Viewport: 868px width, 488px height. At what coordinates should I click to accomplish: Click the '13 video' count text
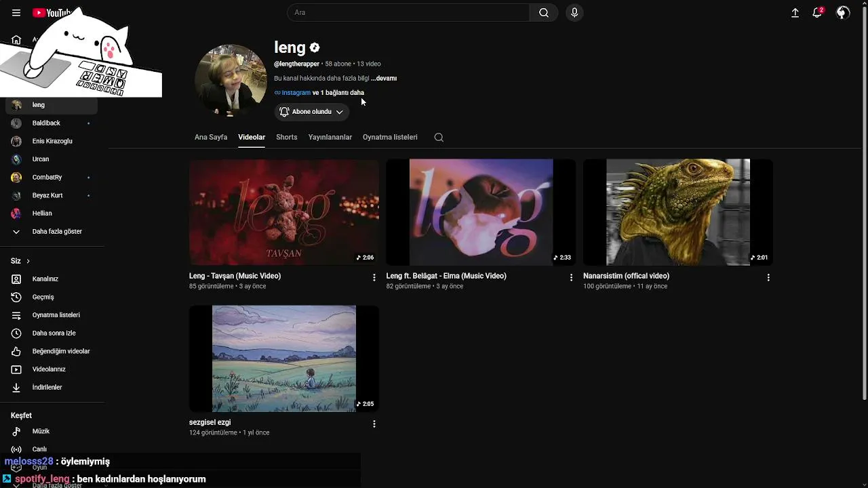(x=369, y=64)
